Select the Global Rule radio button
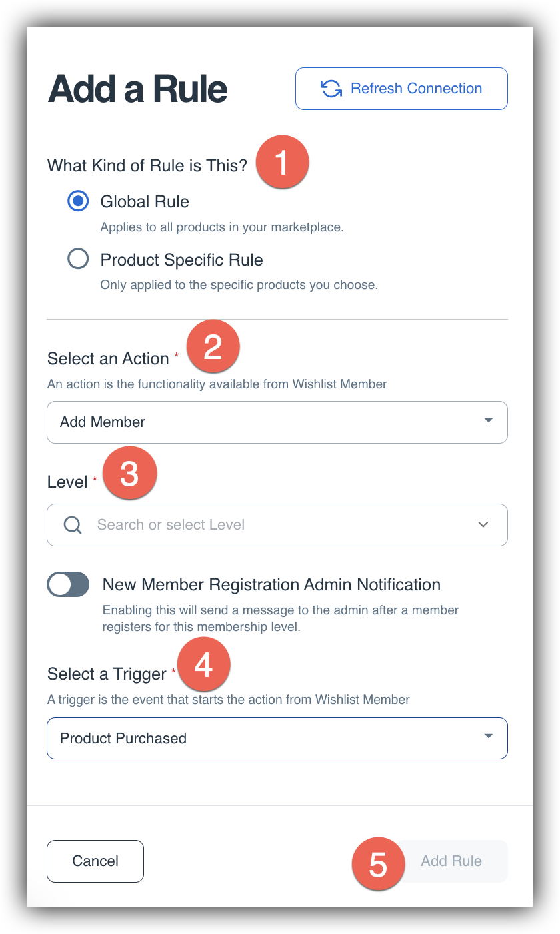The image size is (560, 934). 78,201
